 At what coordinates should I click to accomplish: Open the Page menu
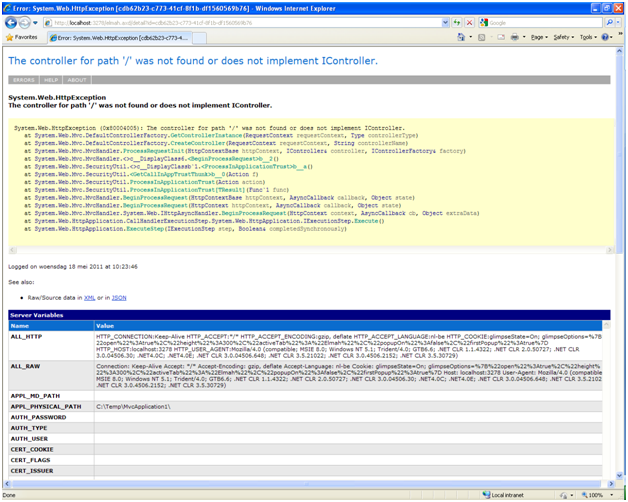click(539, 37)
